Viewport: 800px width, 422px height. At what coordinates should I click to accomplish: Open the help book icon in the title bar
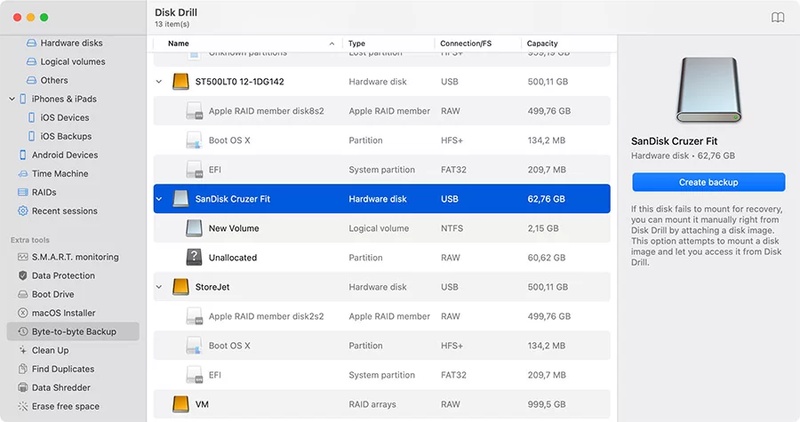[777, 17]
